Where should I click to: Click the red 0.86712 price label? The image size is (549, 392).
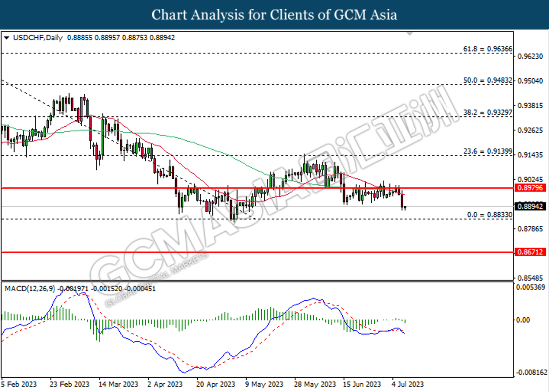(530, 252)
